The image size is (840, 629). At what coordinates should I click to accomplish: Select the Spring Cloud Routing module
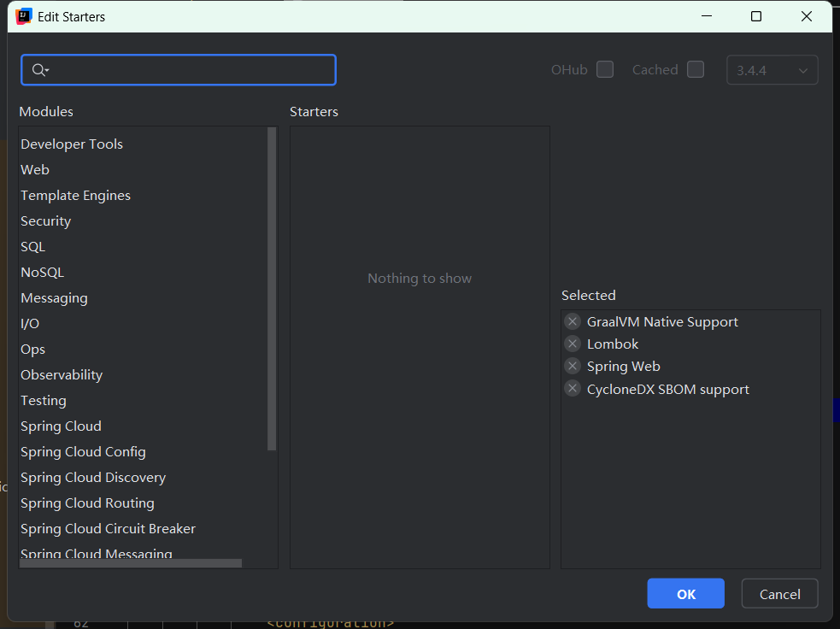click(144, 503)
